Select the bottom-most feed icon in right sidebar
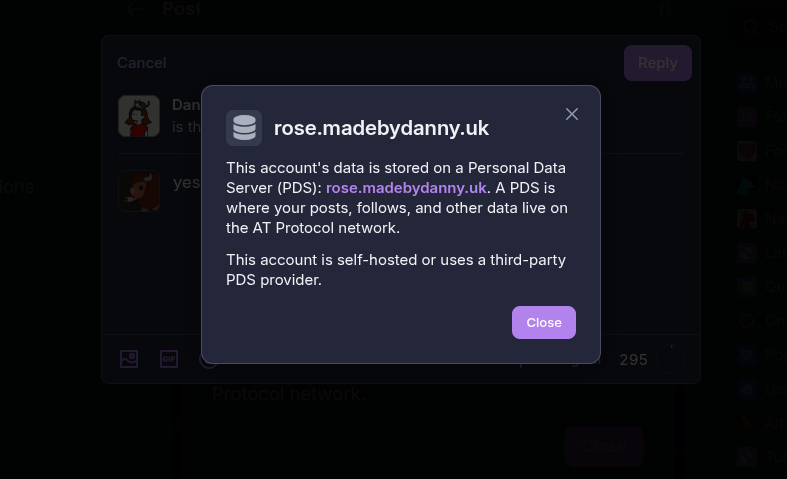The width and height of the screenshot is (787, 479). pyautogui.click(x=747, y=458)
